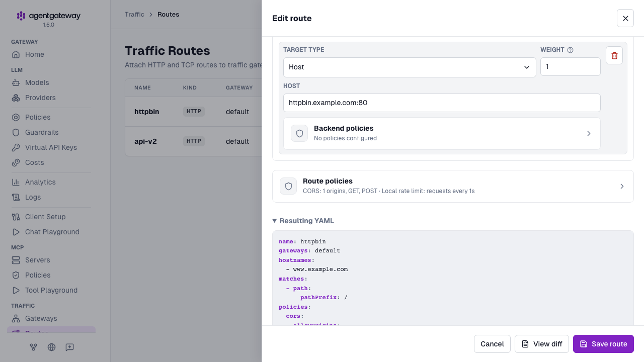Click the KIND column header
Viewport: 644px width, 362px height.
tap(190, 87)
